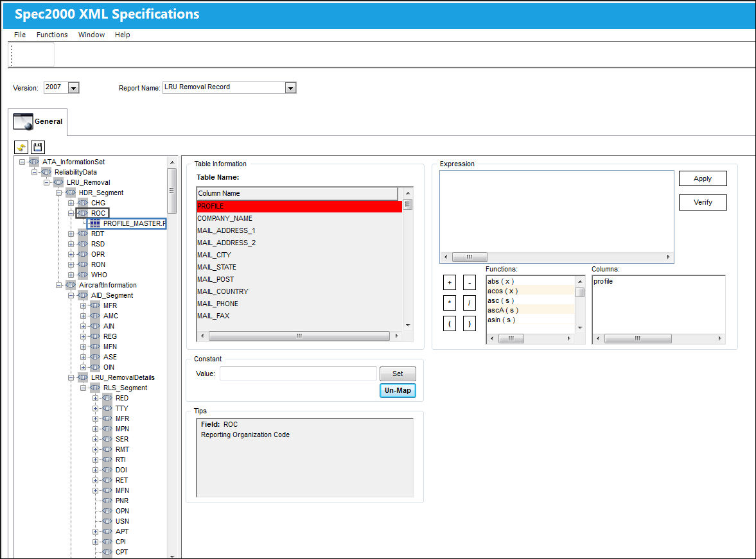Click the Apply button
756x559 pixels.
point(703,179)
